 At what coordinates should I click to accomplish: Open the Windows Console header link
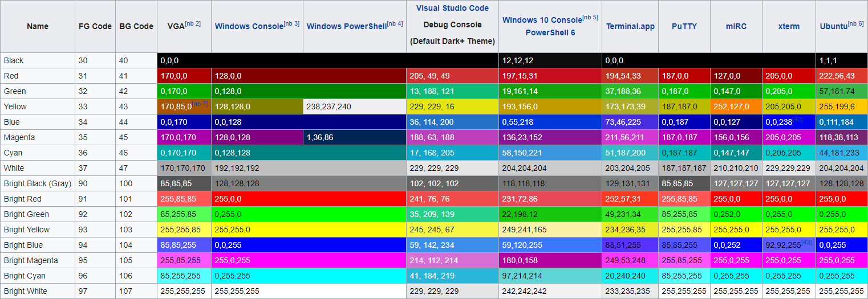(x=249, y=27)
